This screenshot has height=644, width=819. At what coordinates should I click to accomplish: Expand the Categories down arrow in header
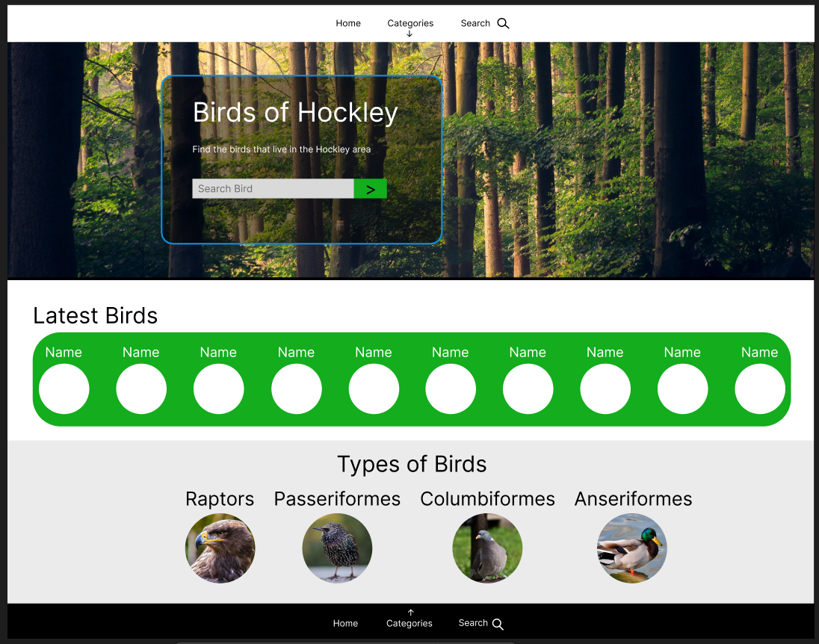pyautogui.click(x=409, y=34)
